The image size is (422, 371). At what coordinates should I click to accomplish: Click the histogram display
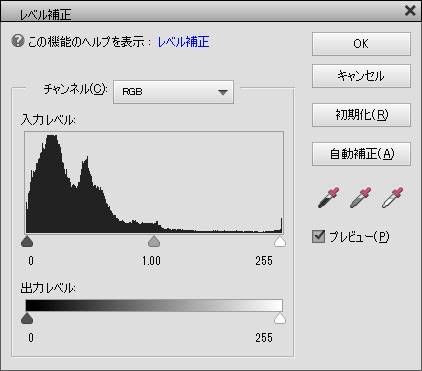(x=154, y=182)
